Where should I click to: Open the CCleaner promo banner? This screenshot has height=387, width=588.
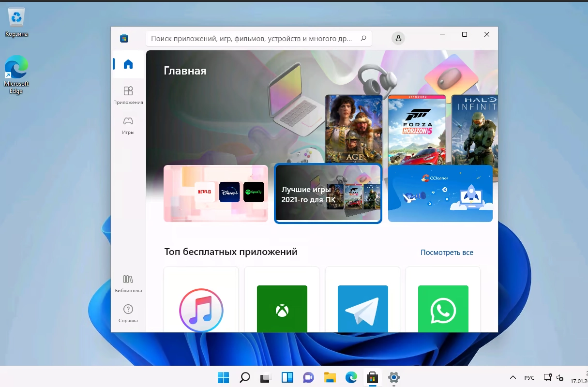(x=440, y=193)
